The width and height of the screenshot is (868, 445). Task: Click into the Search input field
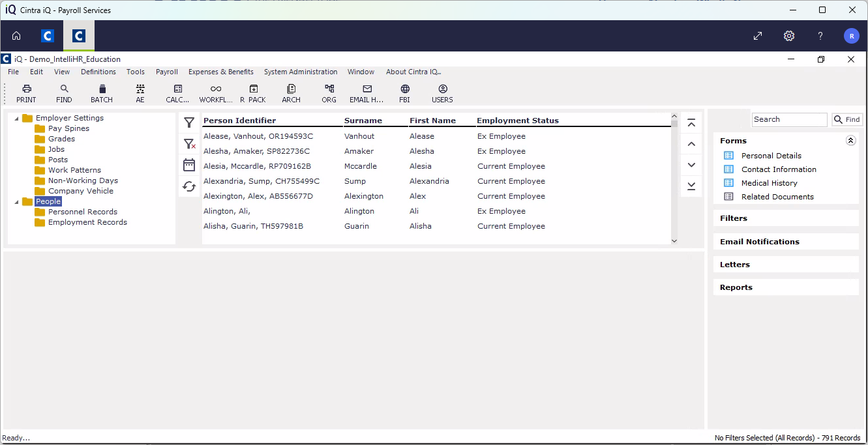[790, 119]
